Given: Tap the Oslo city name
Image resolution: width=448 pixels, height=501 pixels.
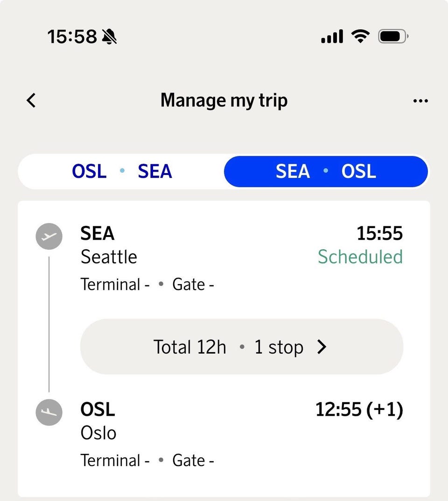Looking at the screenshot, I should coord(98,433).
